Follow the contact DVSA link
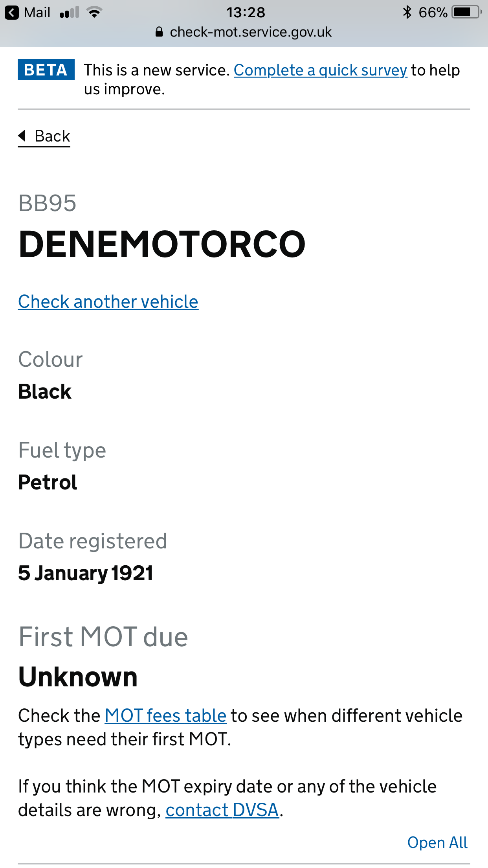The height and width of the screenshot is (868, 488). (222, 810)
